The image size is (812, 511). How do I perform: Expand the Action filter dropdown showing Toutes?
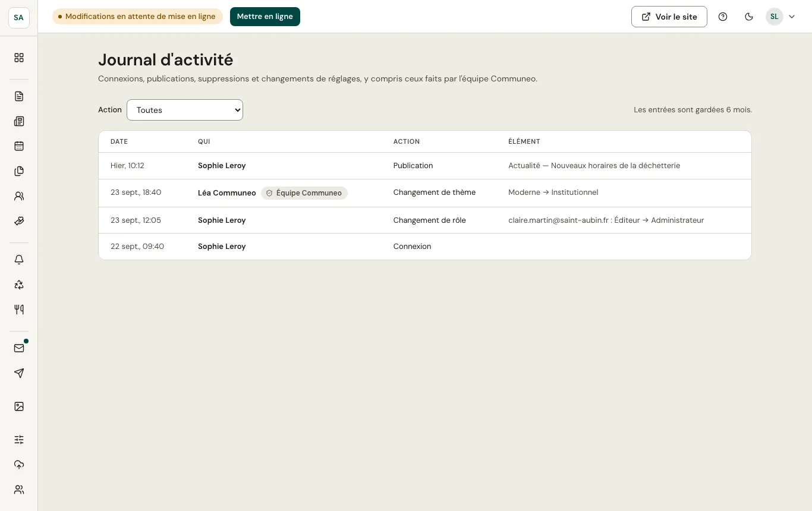185,110
